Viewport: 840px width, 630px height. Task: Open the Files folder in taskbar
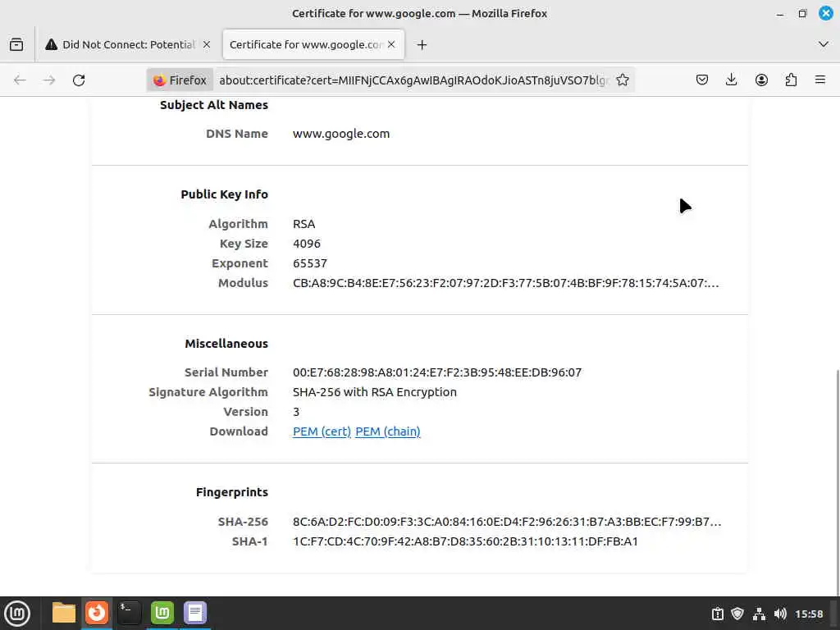pos(64,613)
